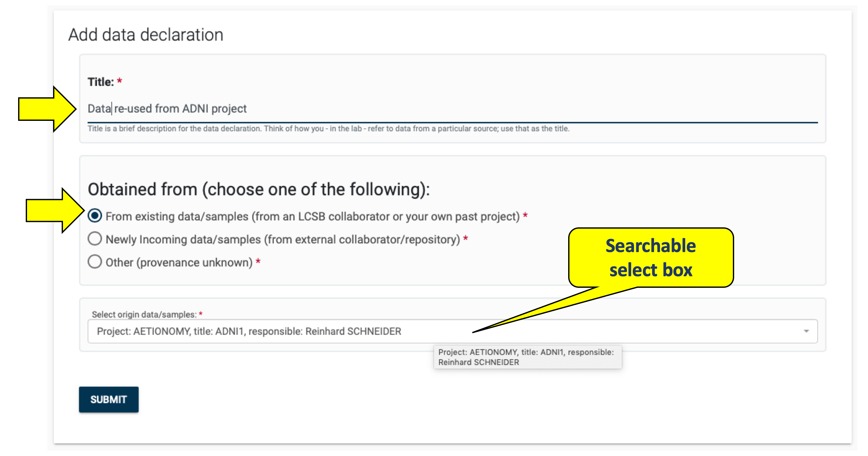
Task: Click the 'Searchable select box' yellow callout
Action: 650,258
